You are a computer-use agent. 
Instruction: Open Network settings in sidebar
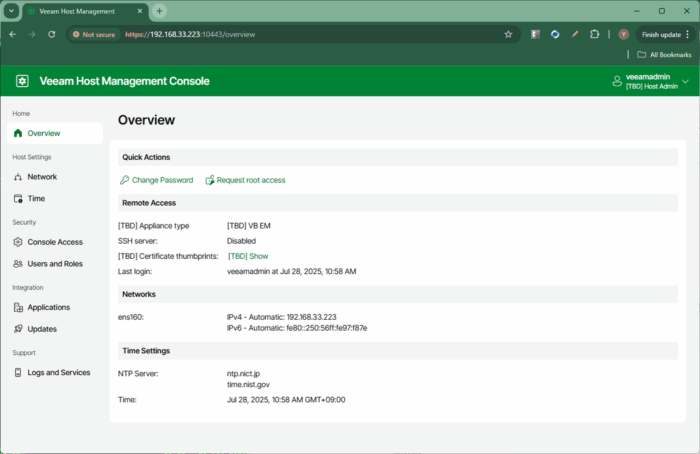pos(55,177)
